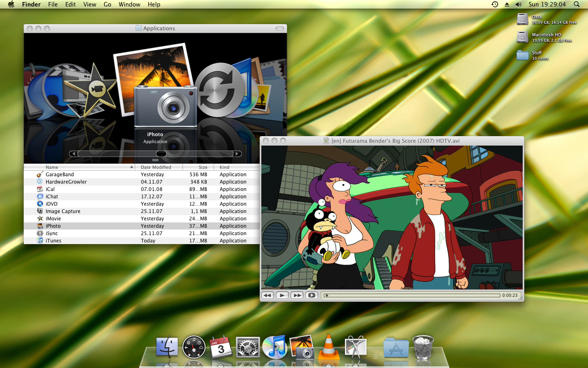Click the 0:00:23 elapsed time display
Viewport: 588px width, 368px height.
(x=510, y=295)
